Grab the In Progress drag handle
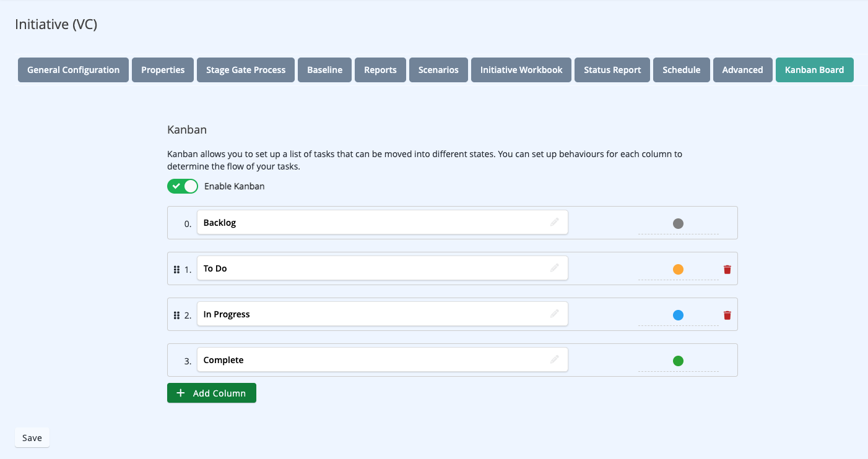This screenshot has width=868, height=459. coord(176,315)
